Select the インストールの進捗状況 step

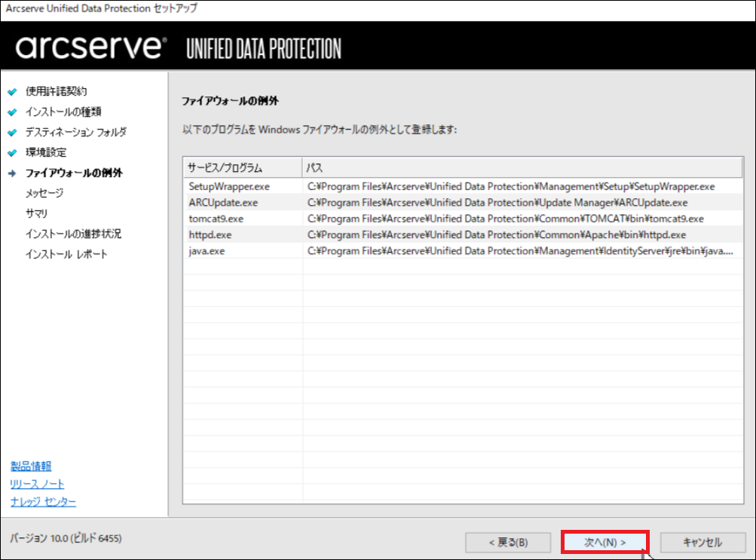click(73, 234)
